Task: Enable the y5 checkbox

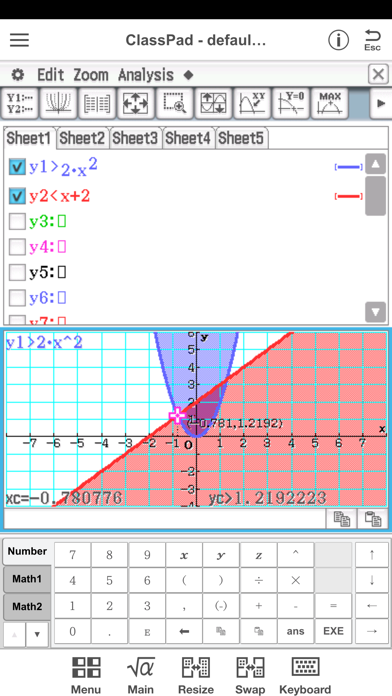Action: (x=17, y=273)
